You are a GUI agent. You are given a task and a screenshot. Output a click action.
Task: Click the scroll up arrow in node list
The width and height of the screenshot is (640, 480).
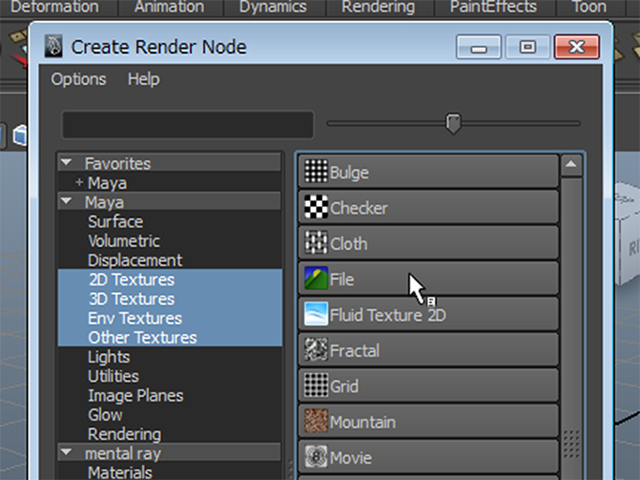[x=571, y=164]
